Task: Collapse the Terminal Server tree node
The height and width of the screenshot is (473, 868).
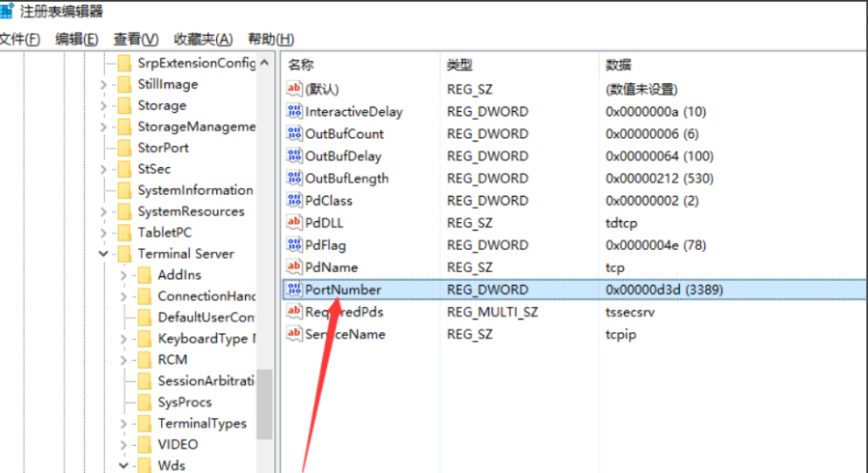Action: click(x=103, y=254)
